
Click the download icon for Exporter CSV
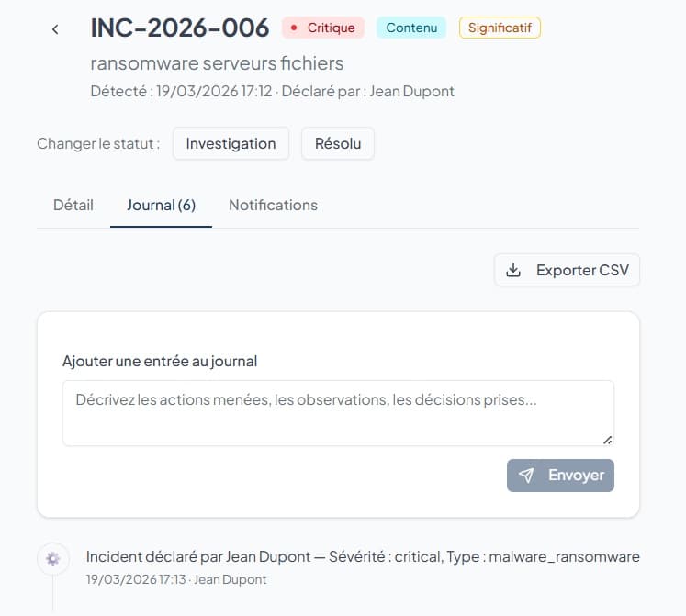[x=514, y=270]
